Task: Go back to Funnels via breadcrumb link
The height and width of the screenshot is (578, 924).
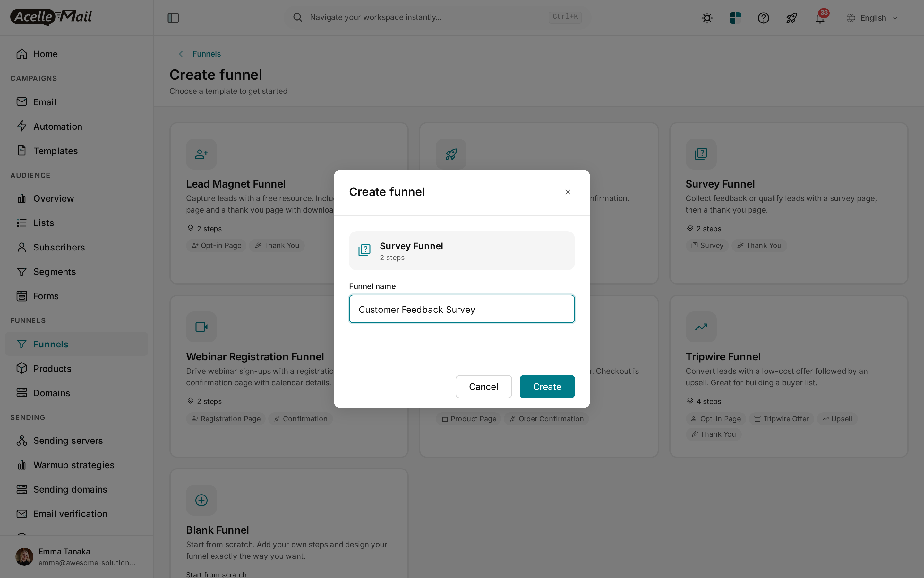Action: [x=200, y=54]
